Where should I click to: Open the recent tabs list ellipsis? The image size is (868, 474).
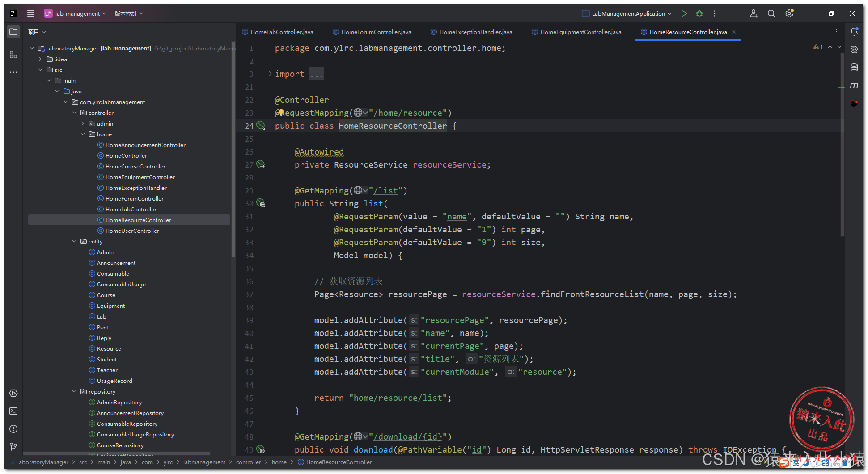point(836,32)
